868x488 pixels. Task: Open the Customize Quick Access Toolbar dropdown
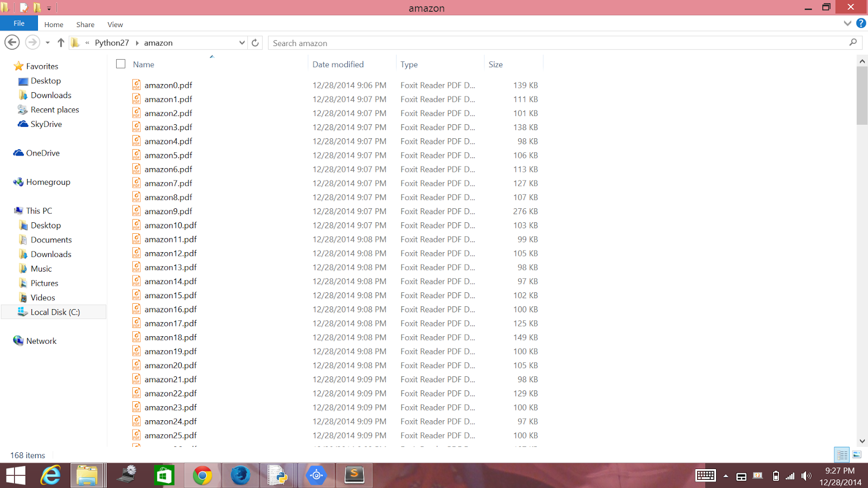[49, 9]
